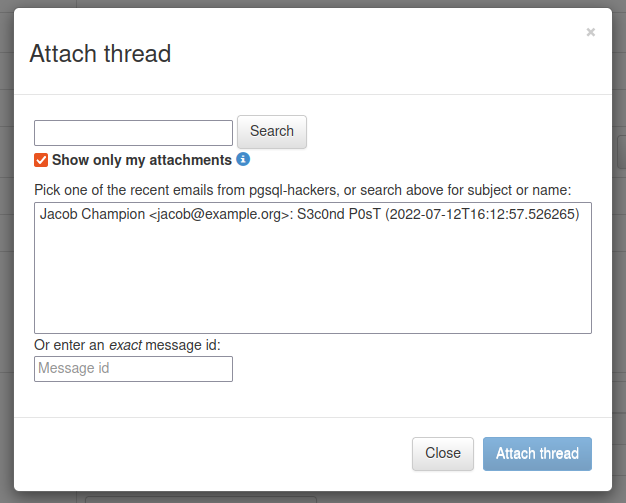
Task: Click the 'Show only my attachments' label text
Action: click(141, 160)
